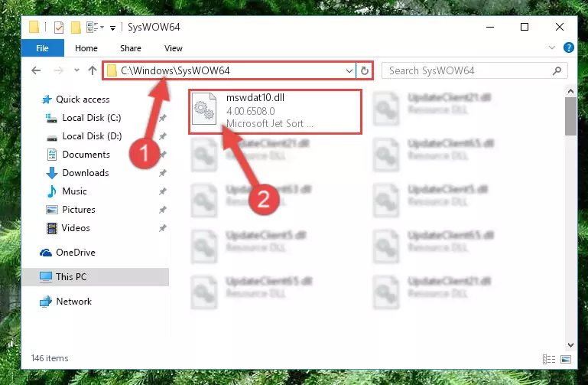
Task: Click the search magnifier icon
Action: coord(557,70)
